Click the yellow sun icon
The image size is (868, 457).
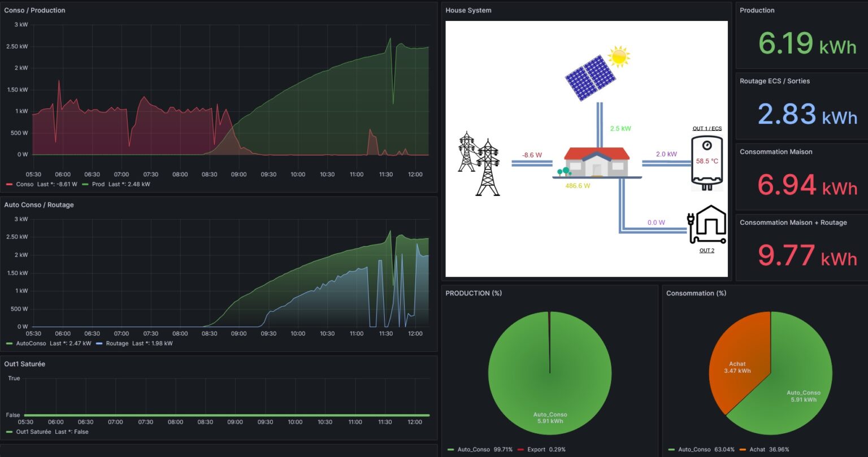click(x=619, y=56)
